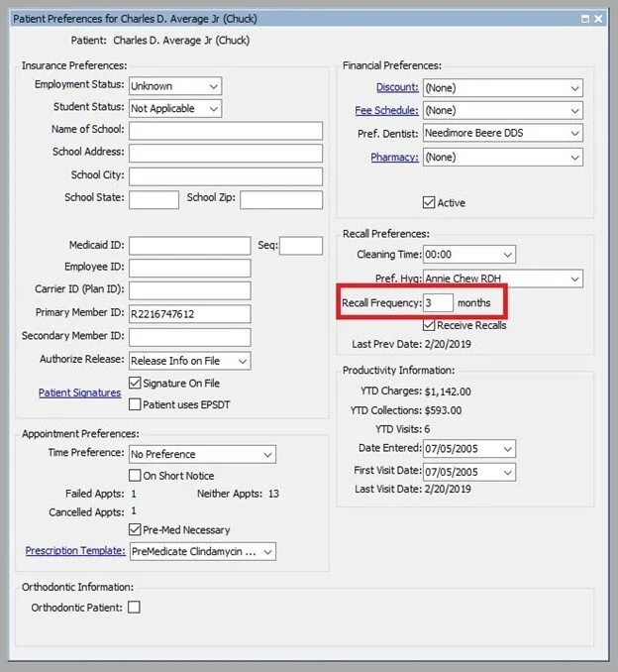Click Neither Appts count 13

(273, 494)
